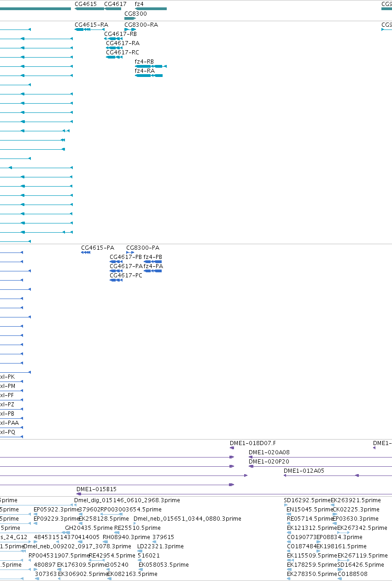Click the xl-PM protein label
The height and width of the screenshot is (581, 392).
click(7, 386)
